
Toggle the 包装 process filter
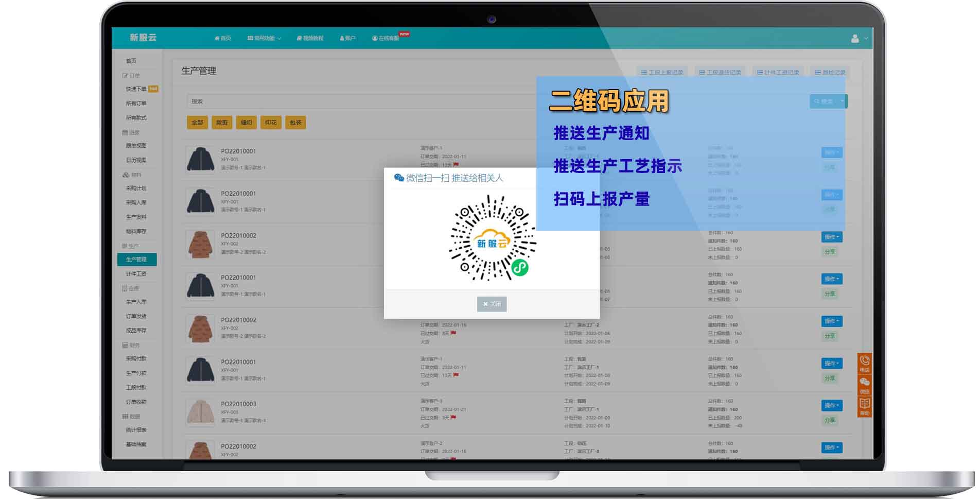click(296, 123)
